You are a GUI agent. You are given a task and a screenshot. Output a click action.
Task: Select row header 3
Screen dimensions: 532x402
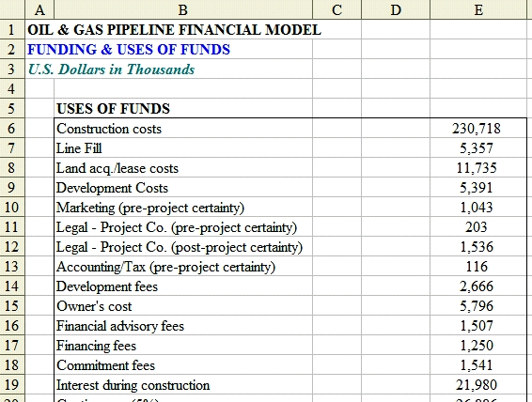point(12,69)
